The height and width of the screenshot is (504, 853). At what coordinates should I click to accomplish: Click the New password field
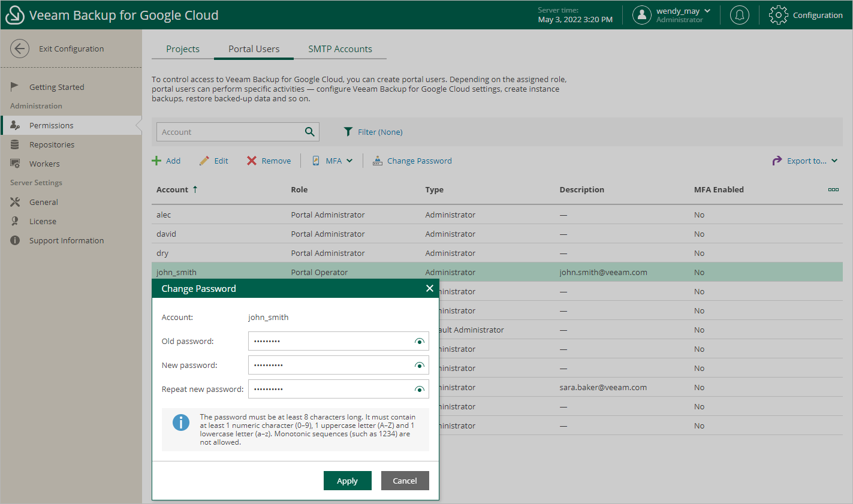[339, 365]
